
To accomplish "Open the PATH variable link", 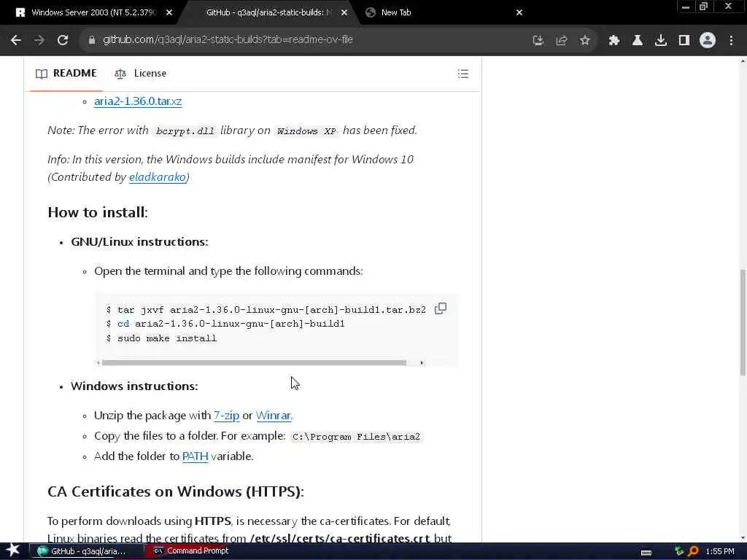I will (195, 456).
